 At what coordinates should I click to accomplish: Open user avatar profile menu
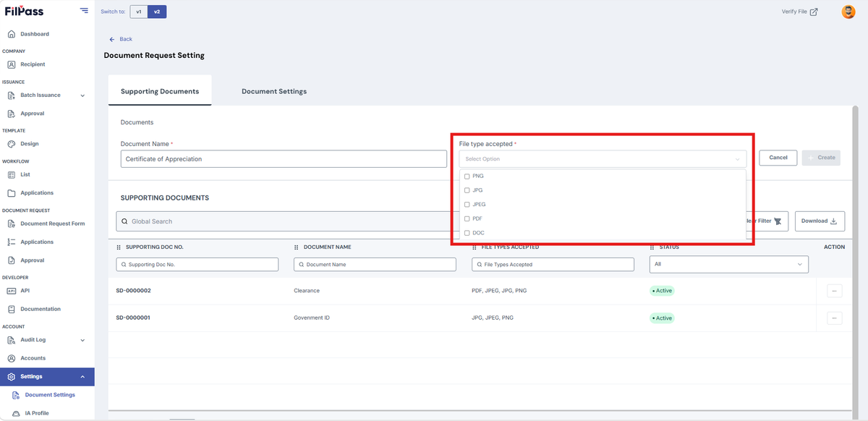[x=848, y=12]
